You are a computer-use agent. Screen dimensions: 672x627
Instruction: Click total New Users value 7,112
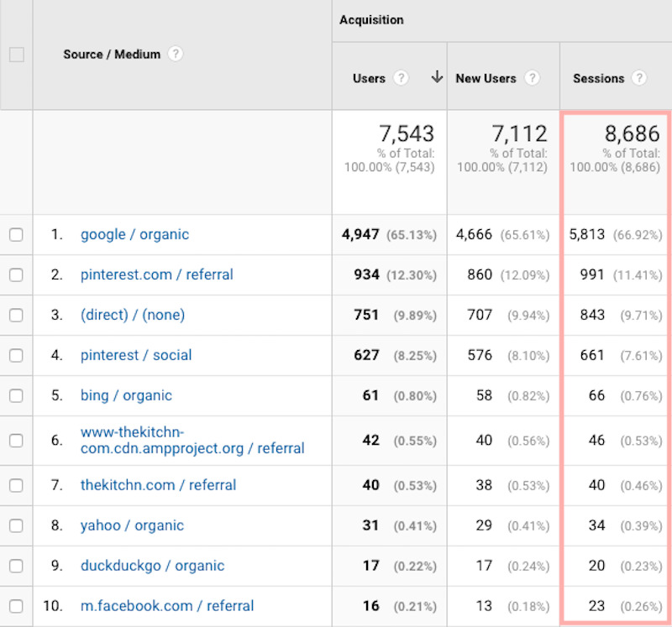[x=519, y=133]
